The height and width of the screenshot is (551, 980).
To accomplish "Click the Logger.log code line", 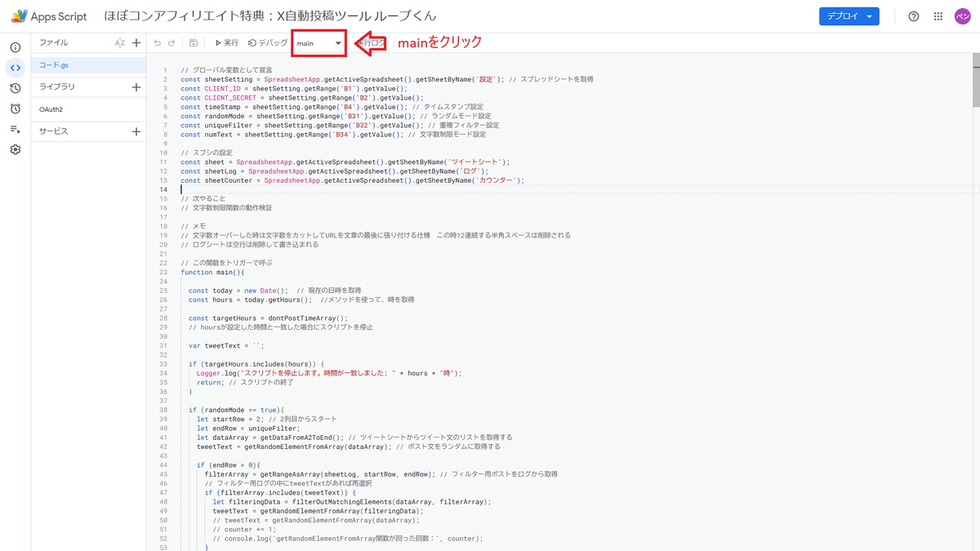I will pos(329,373).
